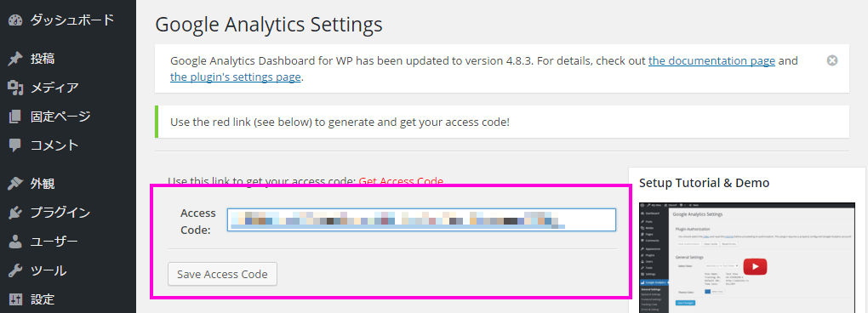The image size is (868, 313).
Task: Click the Dashboard gauge icon in the sidebar
Action: point(15,20)
